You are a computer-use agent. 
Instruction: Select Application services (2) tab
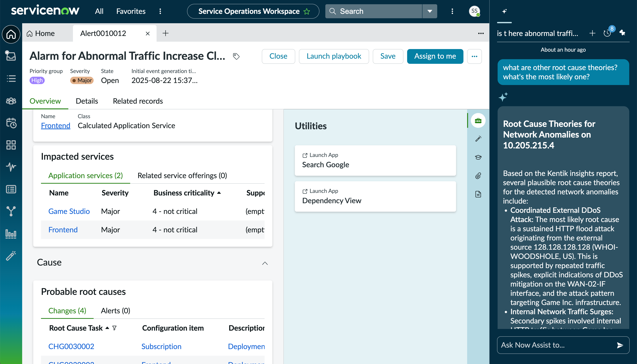[x=86, y=176]
